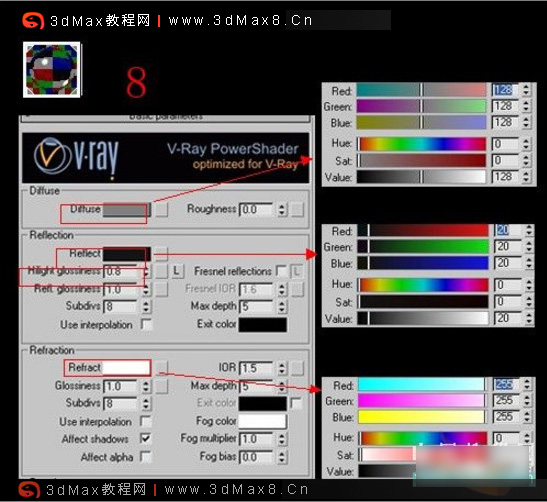
Task: Click Green value field showing 255
Action: click(505, 400)
